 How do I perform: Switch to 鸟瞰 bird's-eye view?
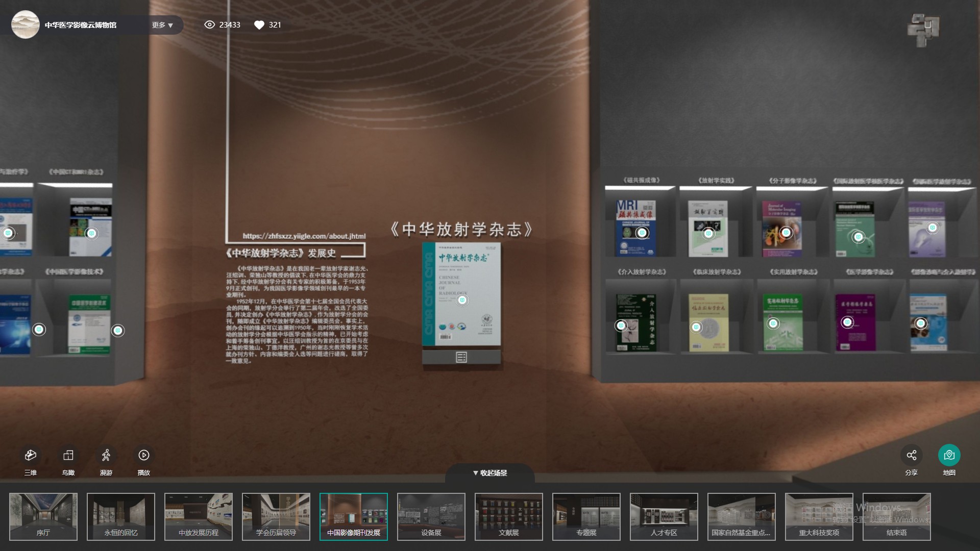(68, 455)
